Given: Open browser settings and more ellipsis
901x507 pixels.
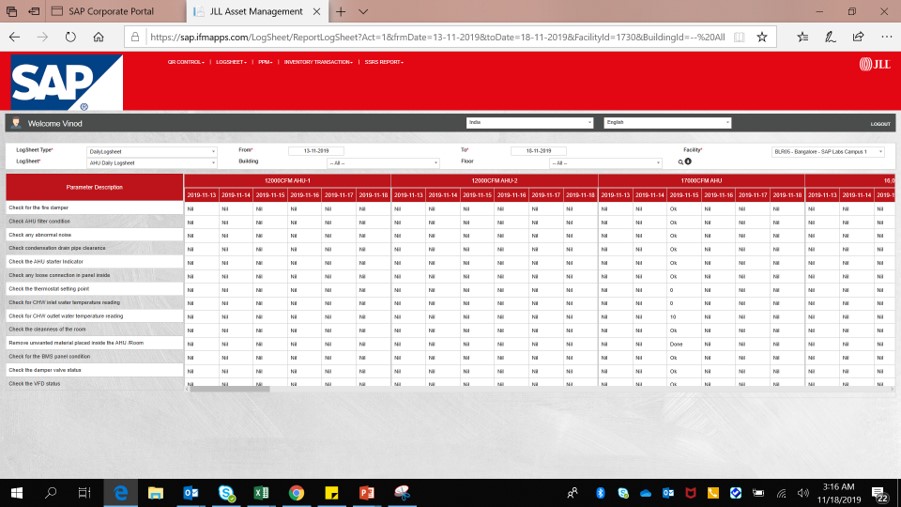Looking at the screenshot, I should [x=887, y=37].
